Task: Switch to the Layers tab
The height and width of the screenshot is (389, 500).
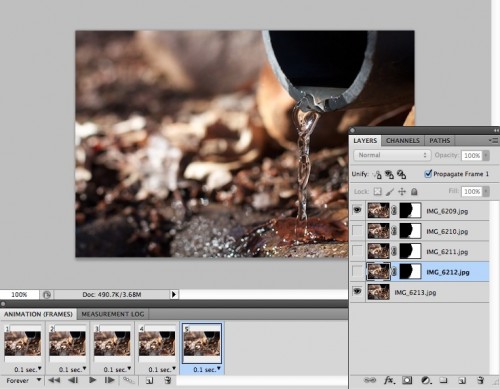Action: coord(365,141)
